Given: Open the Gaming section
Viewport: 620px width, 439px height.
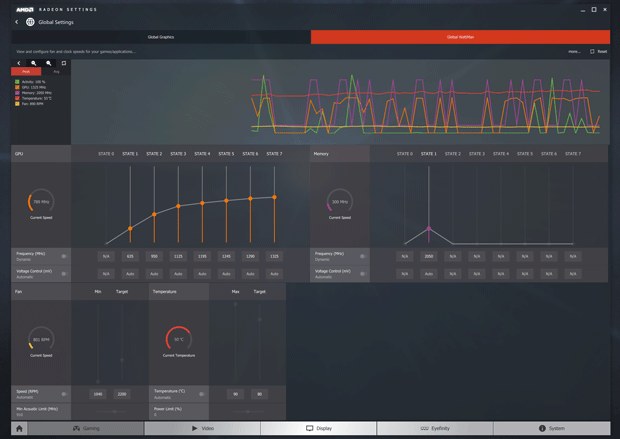Looking at the screenshot, I should [x=86, y=428].
